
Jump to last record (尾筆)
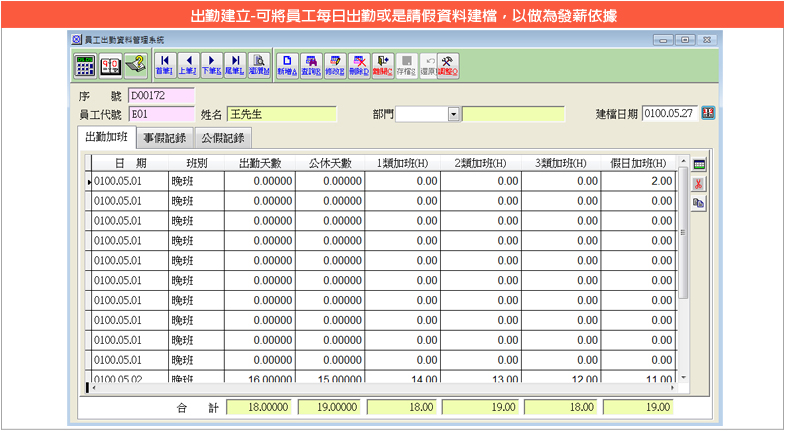click(x=234, y=66)
